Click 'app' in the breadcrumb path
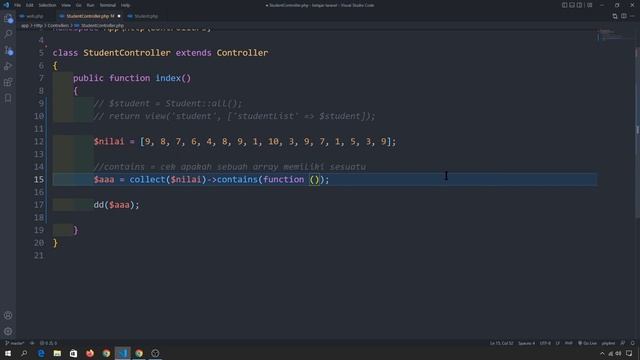This screenshot has height=360, width=640. pos(25,26)
